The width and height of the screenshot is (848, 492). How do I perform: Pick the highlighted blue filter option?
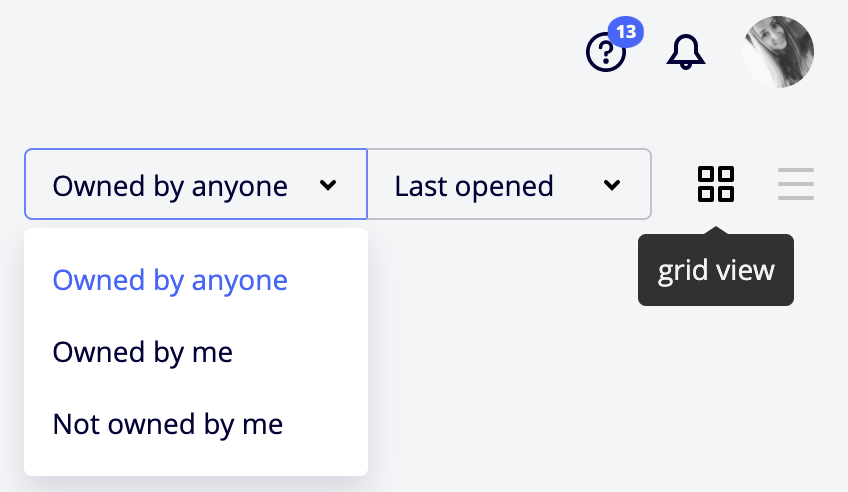[170, 280]
